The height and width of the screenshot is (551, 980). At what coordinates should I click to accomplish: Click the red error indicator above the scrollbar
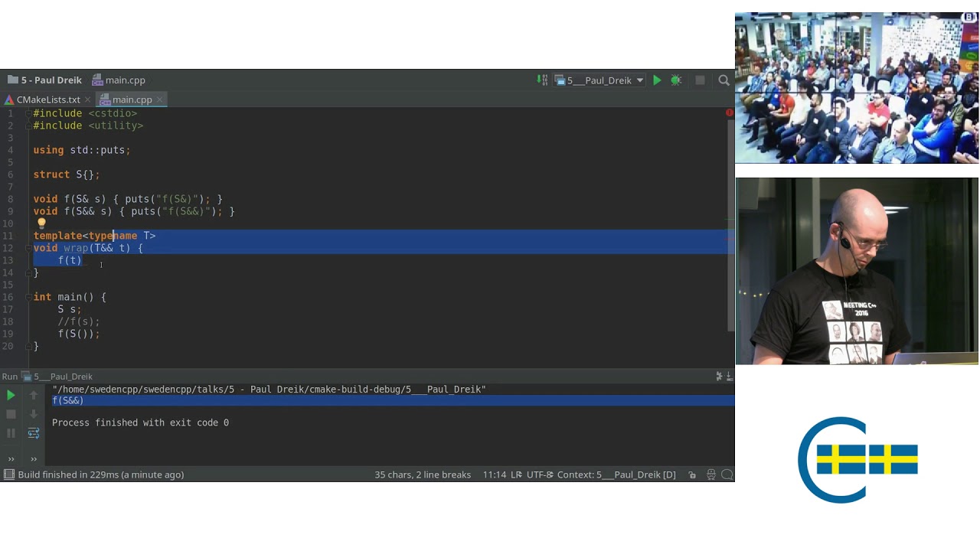pos(729,112)
